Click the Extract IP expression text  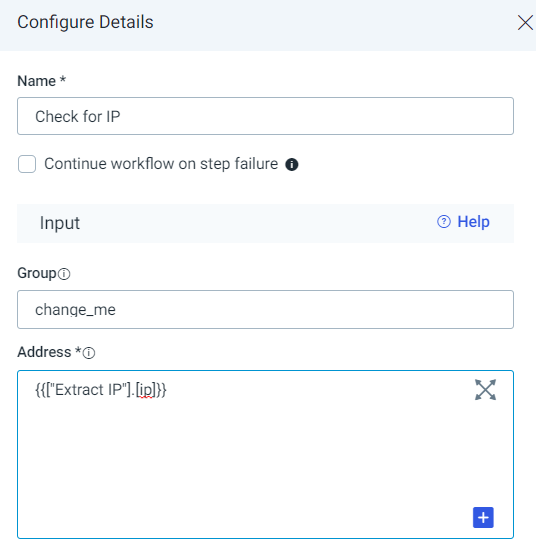click(101, 390)
